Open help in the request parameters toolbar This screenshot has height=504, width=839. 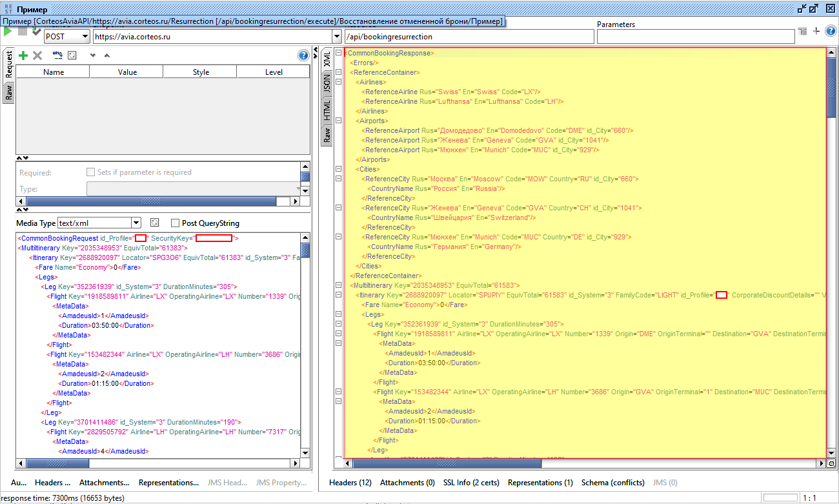(303, 55)
